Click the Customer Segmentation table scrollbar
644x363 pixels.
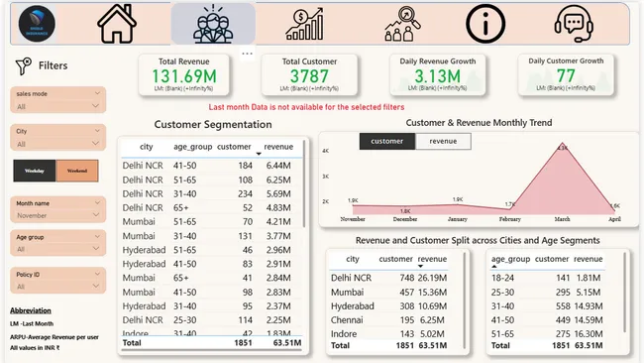coord(304,183)
